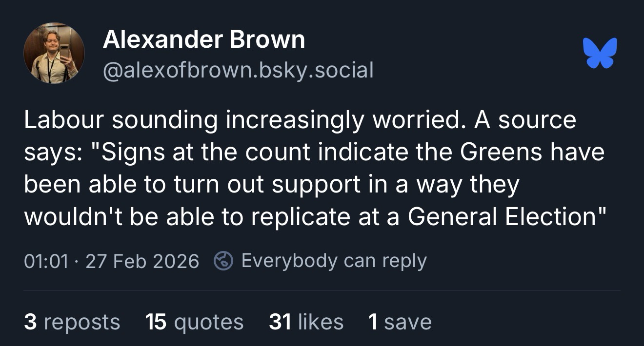Click the number 3 beside reposts

coord(30,322)
